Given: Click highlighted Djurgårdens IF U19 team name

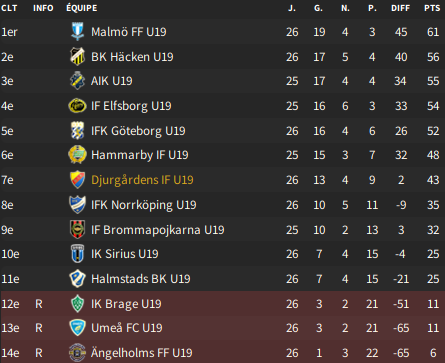Looking at the screenshot, I should coord(142,180).
